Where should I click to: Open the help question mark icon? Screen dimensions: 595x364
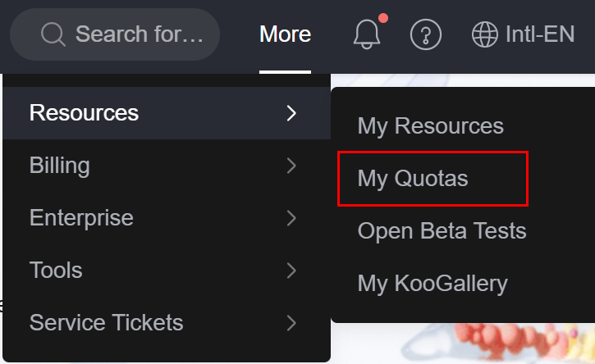(x=425, y=34)
